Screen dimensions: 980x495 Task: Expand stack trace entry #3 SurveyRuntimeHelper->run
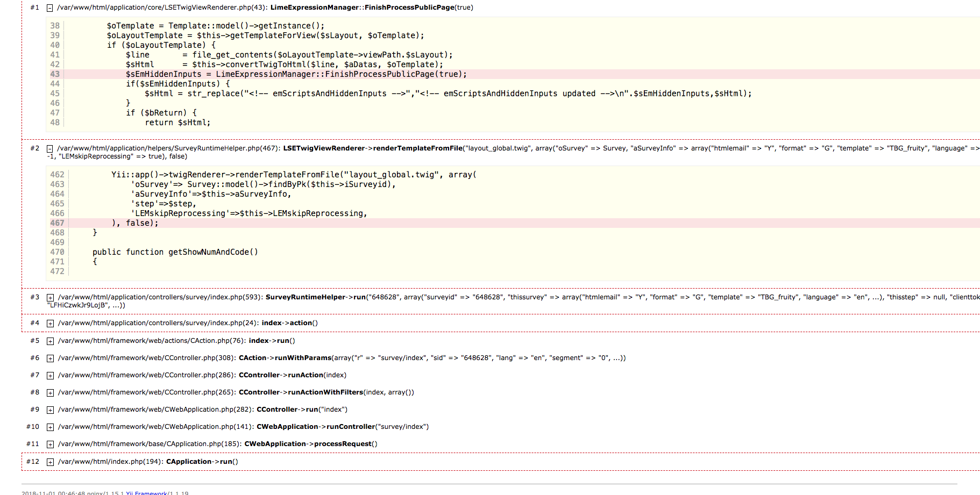tap(50, 298)
